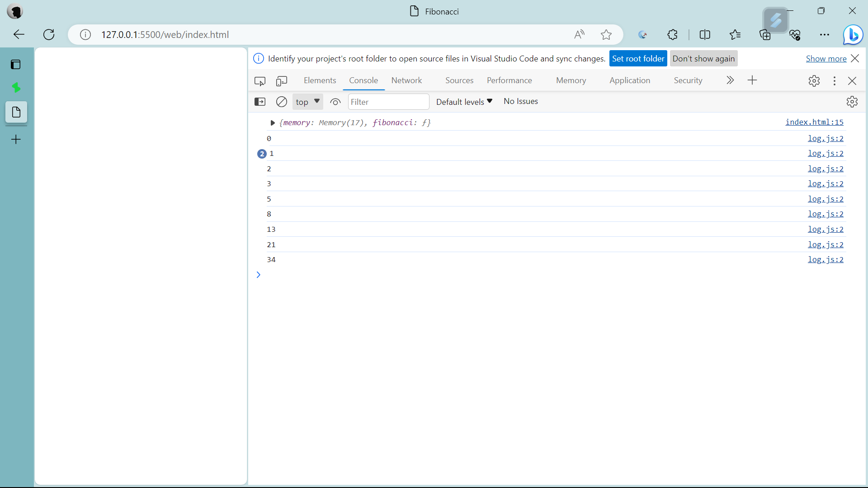Image resolution: width=868 pixels, height=488 pixels.
Task: Open log.js:2 link for value 34
Action: tap(826, 259)
